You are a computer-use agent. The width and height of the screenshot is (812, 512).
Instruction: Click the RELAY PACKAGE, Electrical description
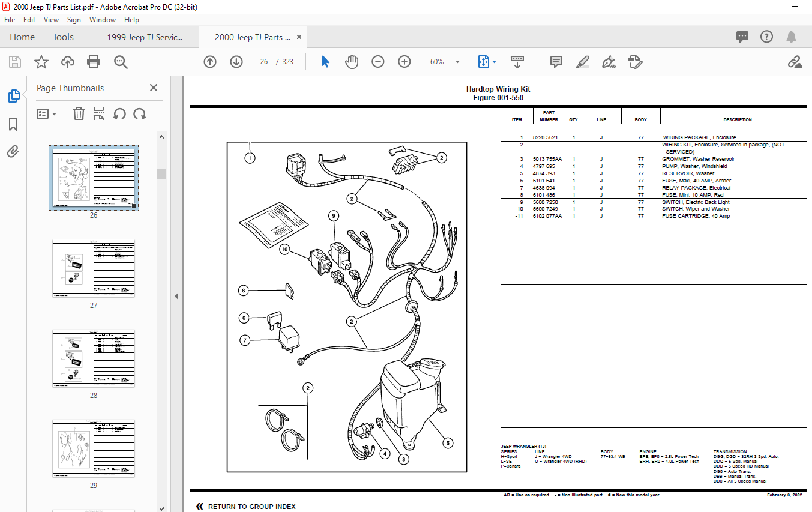696,188
